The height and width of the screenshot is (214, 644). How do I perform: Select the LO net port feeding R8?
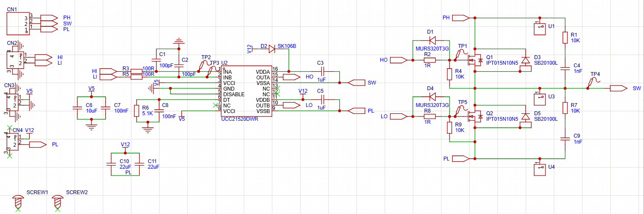[399, 116]
